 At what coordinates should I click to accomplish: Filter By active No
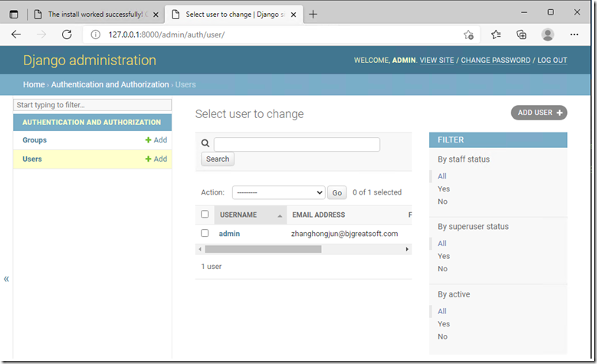tap(442, 336)
